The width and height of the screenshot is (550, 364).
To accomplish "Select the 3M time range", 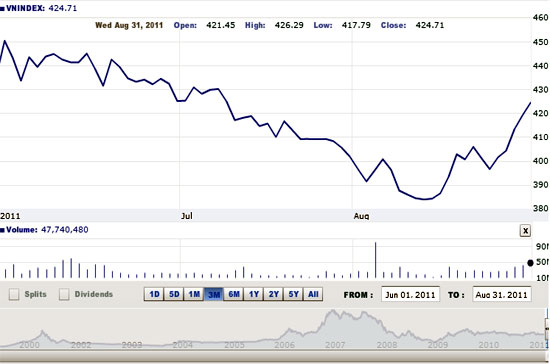I will pos(214,294).
